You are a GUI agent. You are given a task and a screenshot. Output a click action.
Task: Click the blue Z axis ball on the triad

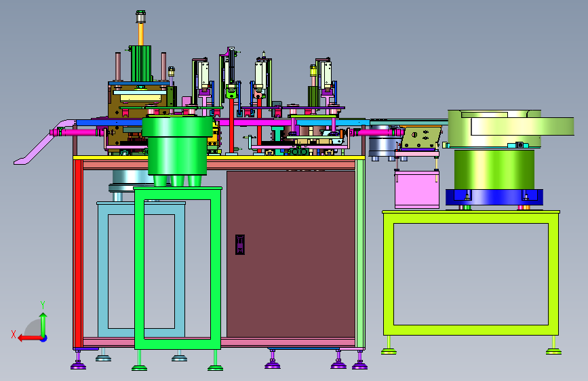click(44, 338)
